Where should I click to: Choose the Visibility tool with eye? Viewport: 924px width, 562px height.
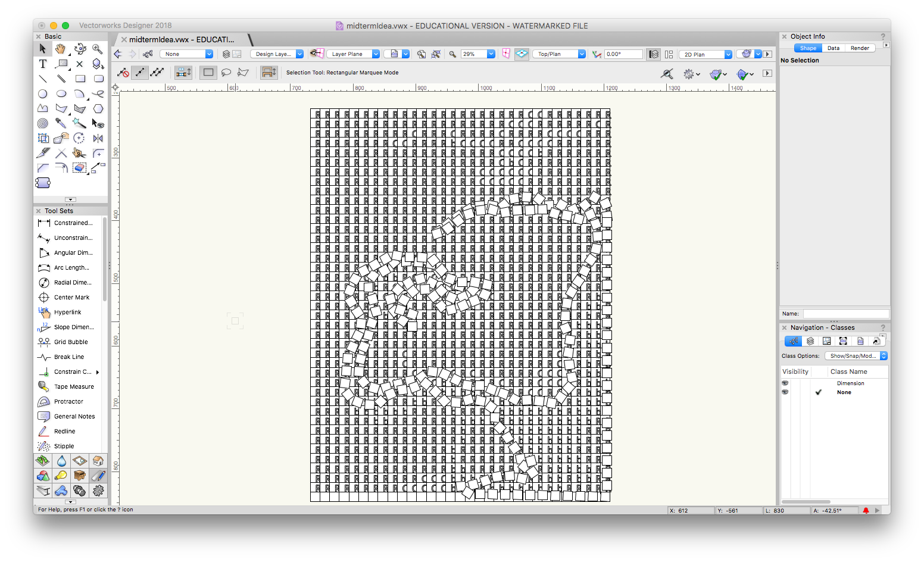point(98,123)
